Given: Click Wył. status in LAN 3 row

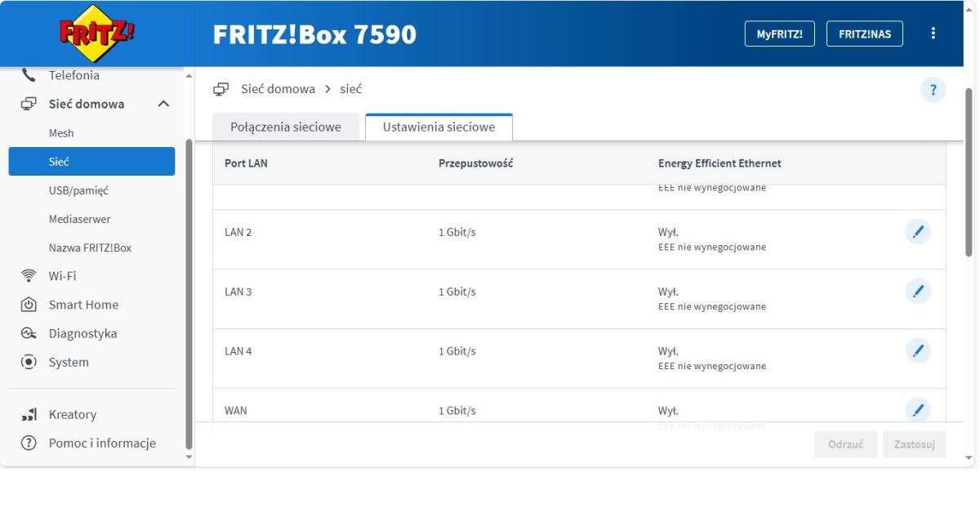Looking at the screenshot, I should point(668,292).
